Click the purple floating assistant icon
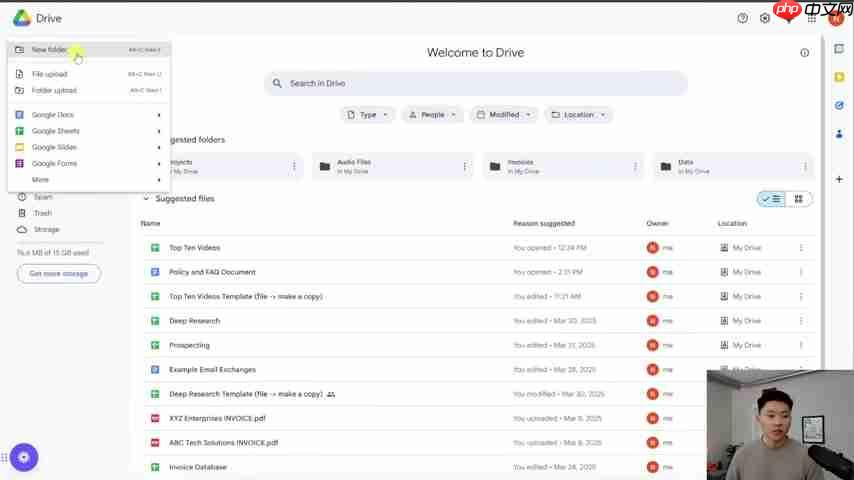854x480 pixels. tap(24, 458)
